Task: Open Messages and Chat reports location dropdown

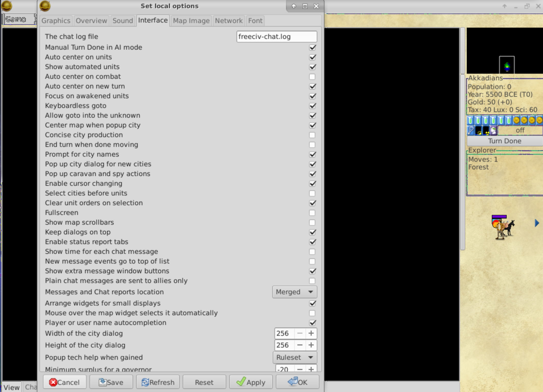Action: pos(295,292)
